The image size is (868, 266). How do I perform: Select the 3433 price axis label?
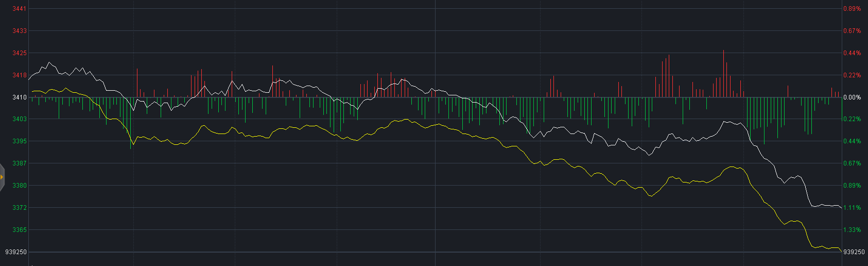click(20, 31)
